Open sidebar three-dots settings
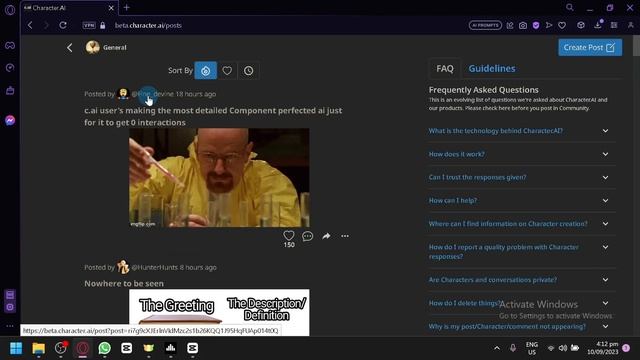Screen dimensions: 640x360 pyautogui.click(x=10, y=326)
